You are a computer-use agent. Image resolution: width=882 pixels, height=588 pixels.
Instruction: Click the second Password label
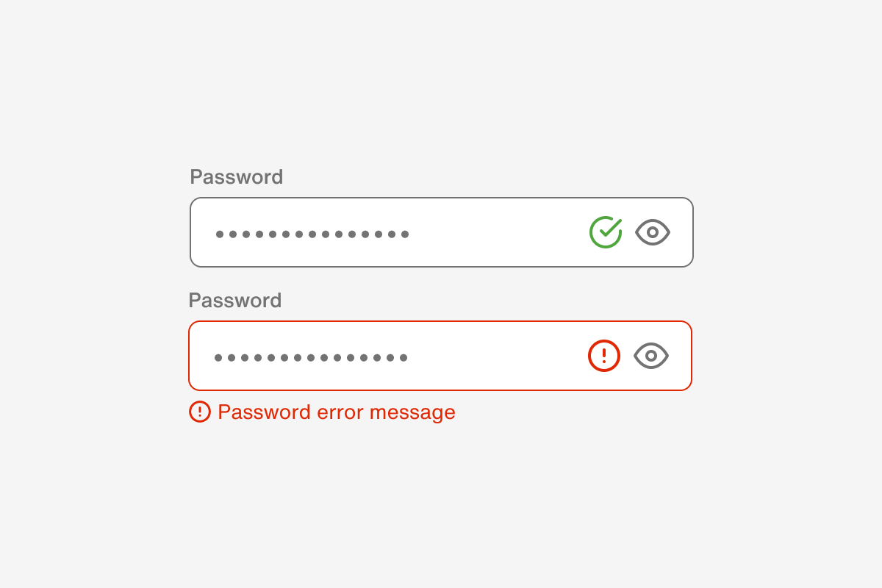(x=235, y=300)
